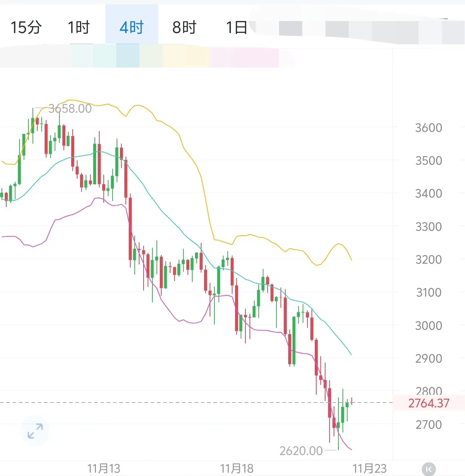Open the 8时 chart period
The width and height of the screenshot is (465, 476).
click(x=184, y=27)
